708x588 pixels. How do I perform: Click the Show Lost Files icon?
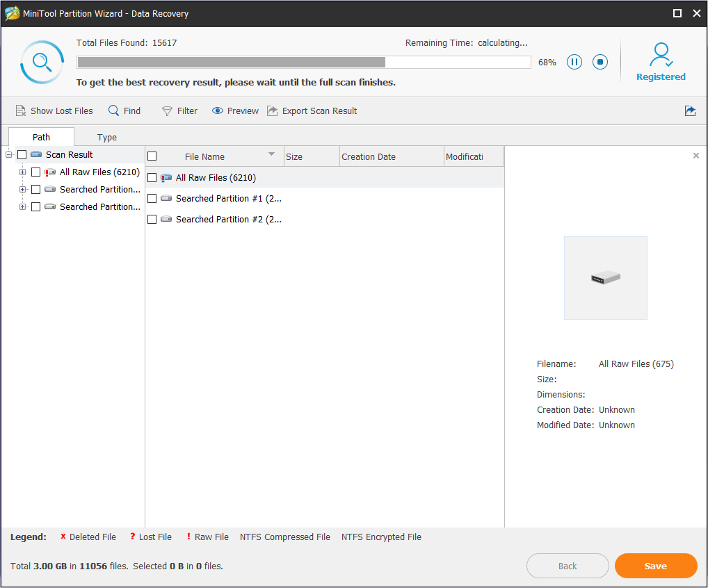click(20, 111)
